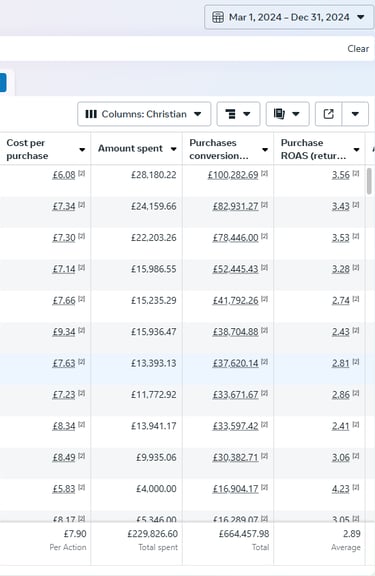375x576 pixels.
Task: Click info icon beside £100,282.69 value
Action: coord(264,173)
